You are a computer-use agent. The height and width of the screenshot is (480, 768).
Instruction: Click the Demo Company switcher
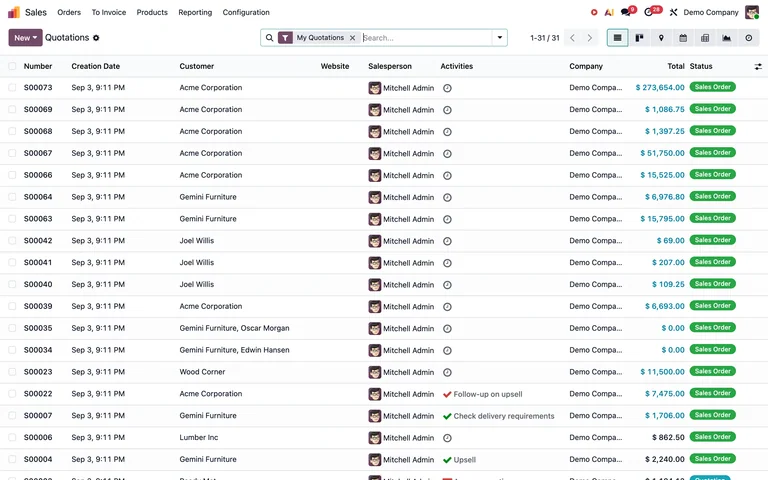[x=711, y=12]
